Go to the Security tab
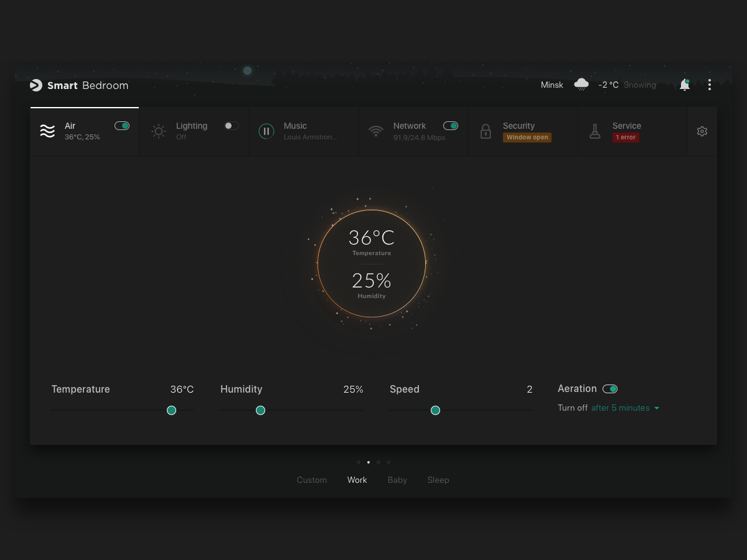Viewport: 747px width, 560px height. coord(523,131)
